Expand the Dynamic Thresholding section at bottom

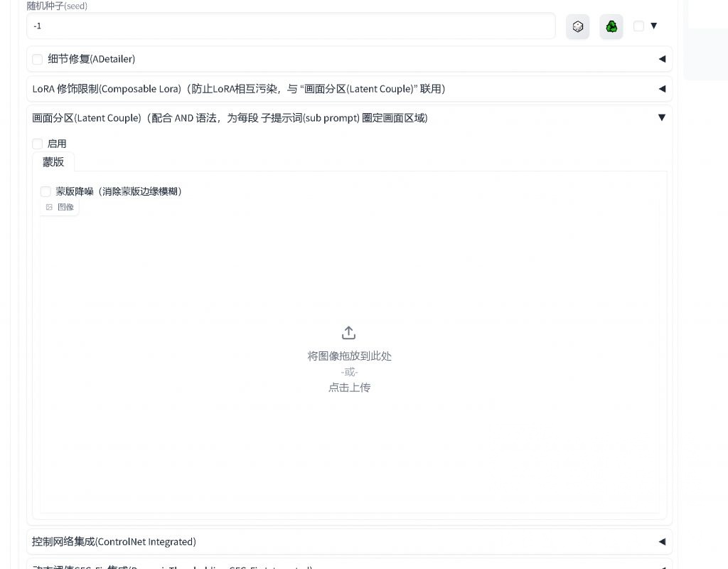click(x=661, y=567)
